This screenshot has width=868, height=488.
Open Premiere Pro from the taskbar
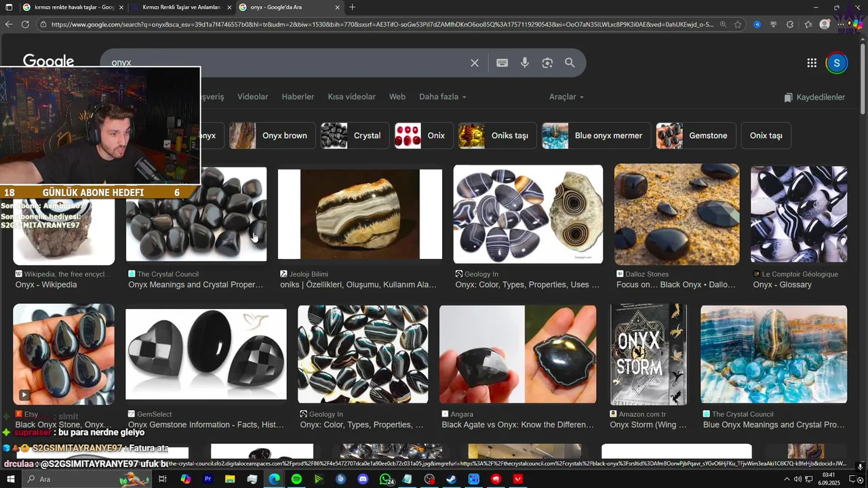pos(208,479)
